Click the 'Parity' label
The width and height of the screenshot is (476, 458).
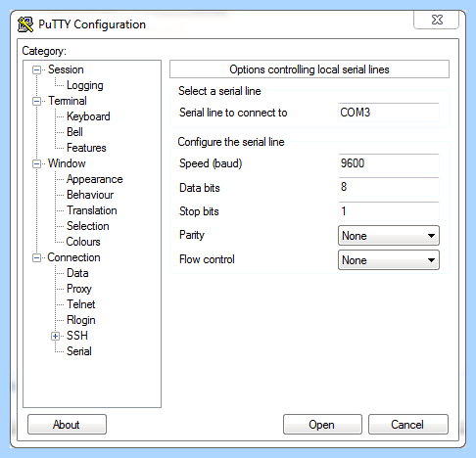pos(192,235)
